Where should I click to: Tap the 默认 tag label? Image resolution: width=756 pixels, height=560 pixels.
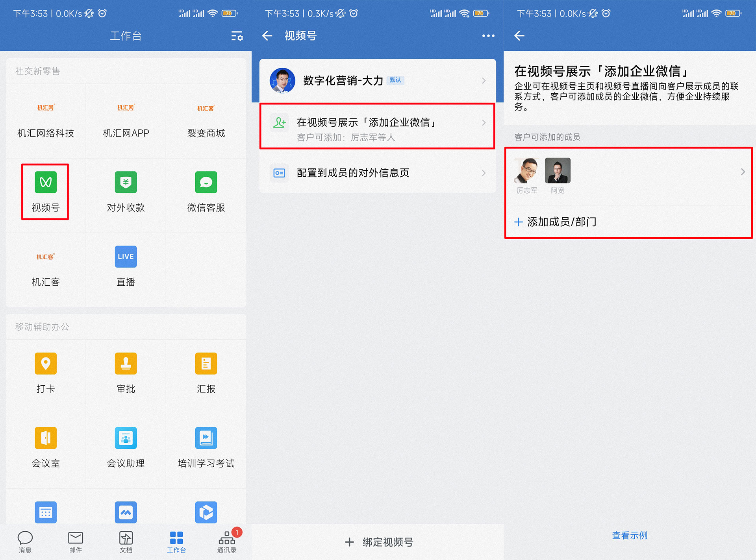(x=395, y=80)
